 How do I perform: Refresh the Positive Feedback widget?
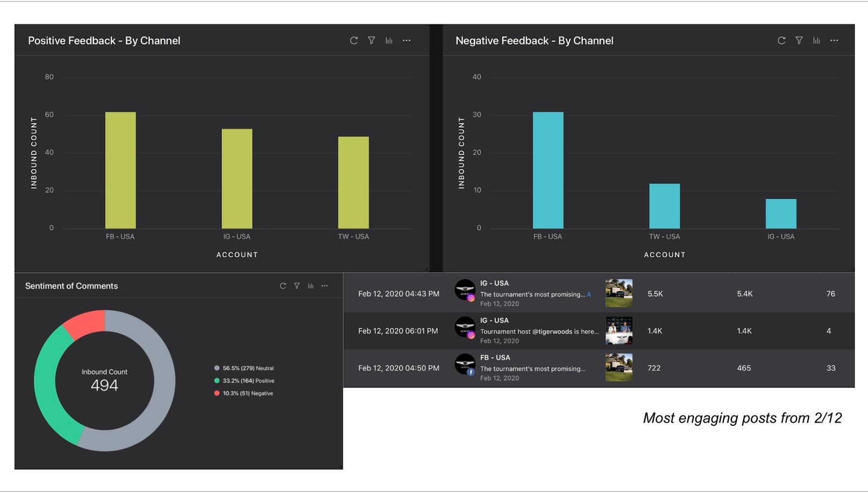coord(354,41)
